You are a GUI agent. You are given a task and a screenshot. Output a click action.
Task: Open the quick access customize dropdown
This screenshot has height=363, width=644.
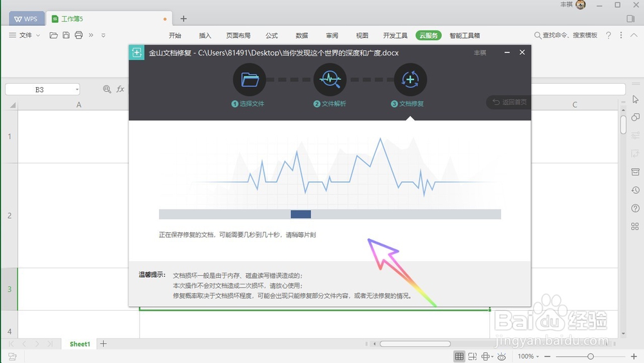click(x=104, y=35)
